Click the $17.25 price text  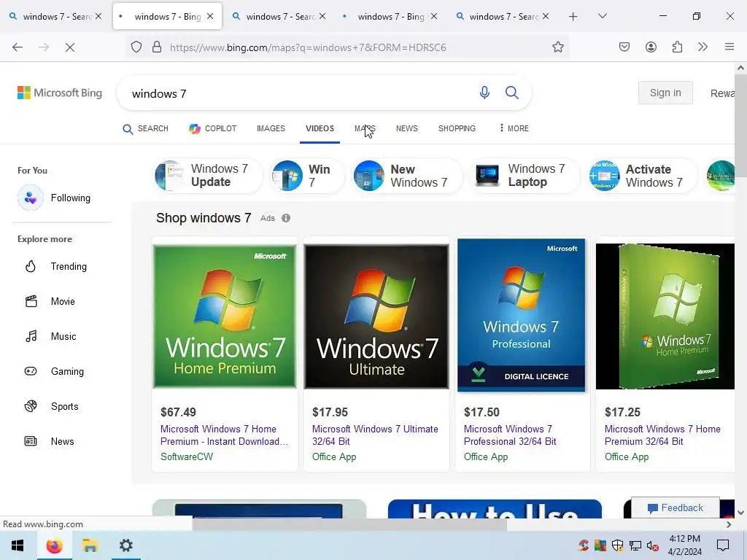(622, 413)
